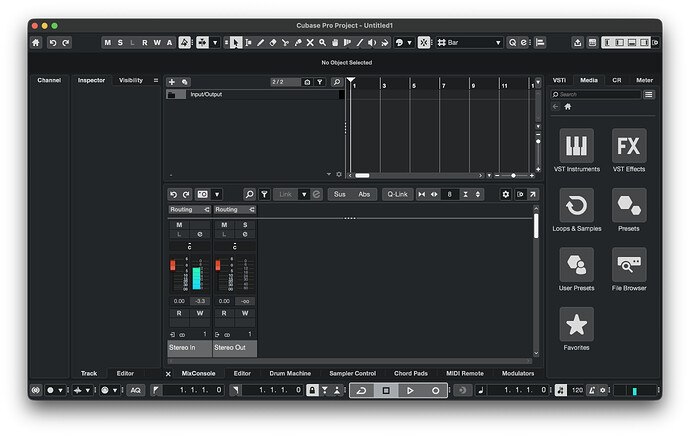Viewport: 690px width, 436px height.
Task: Switch to the CR tab
Action: pyautogui.click(x=617, y=80)
